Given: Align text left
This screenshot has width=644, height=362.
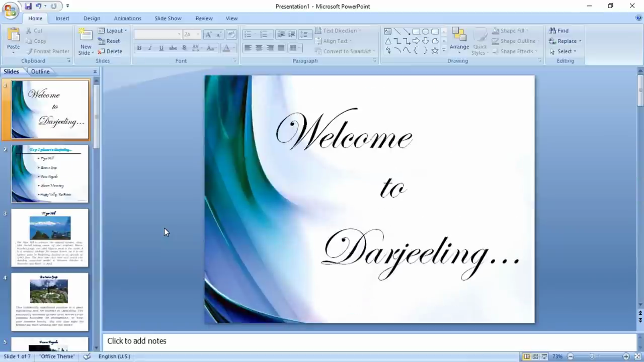Looking at the screenshot, I should [248, 48].
